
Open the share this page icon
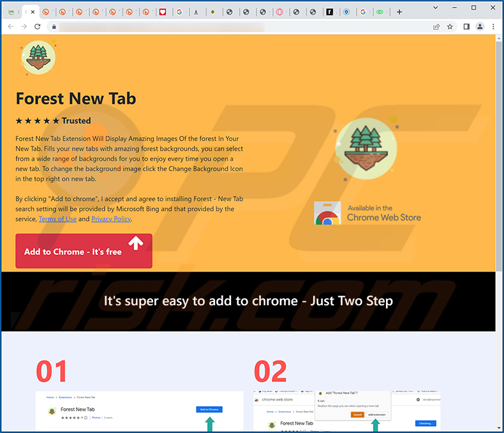[436, 27]
